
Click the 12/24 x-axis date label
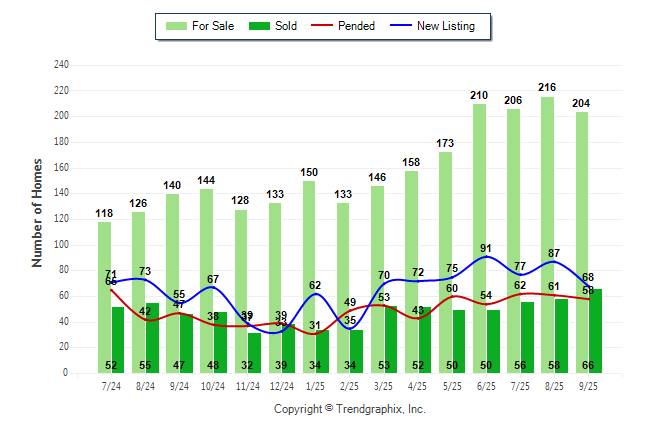pos(281,385)
